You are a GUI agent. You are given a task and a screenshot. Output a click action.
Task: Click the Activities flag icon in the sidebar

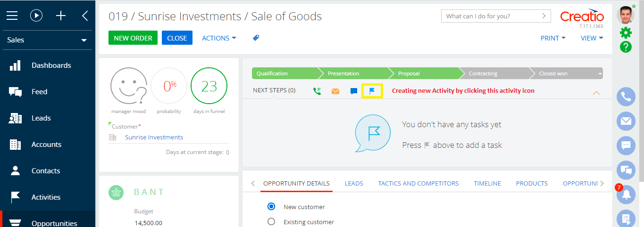[x=16, y=197]
